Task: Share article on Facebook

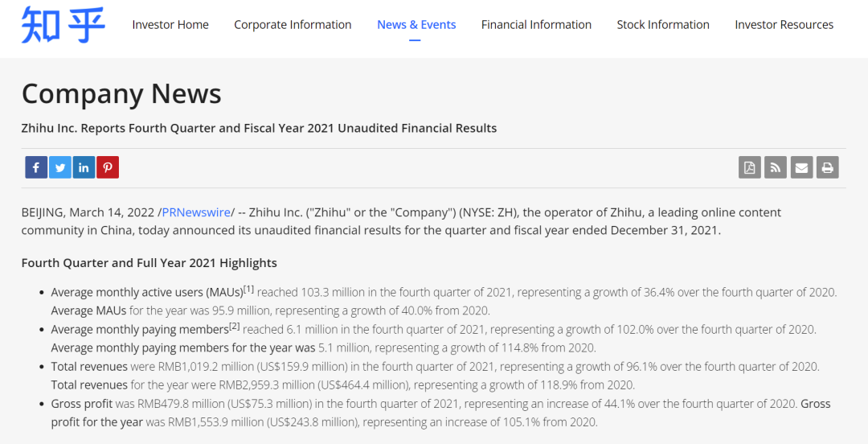Action: (36, 167)
